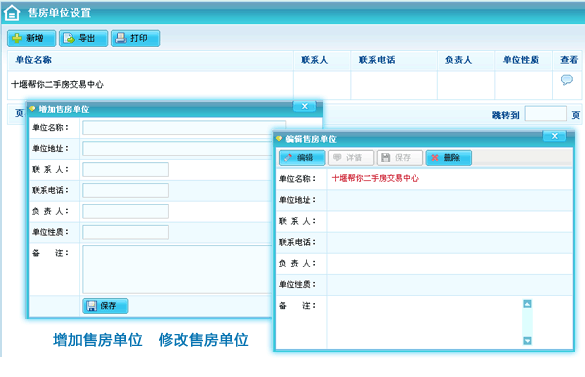Click the 删除 delete button

(448, 158)
